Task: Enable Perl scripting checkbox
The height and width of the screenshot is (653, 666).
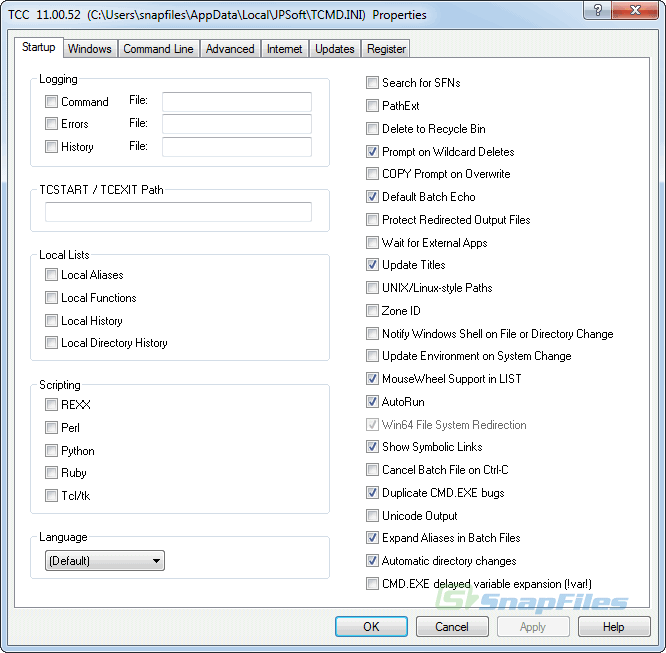Action: pos(51,427)
